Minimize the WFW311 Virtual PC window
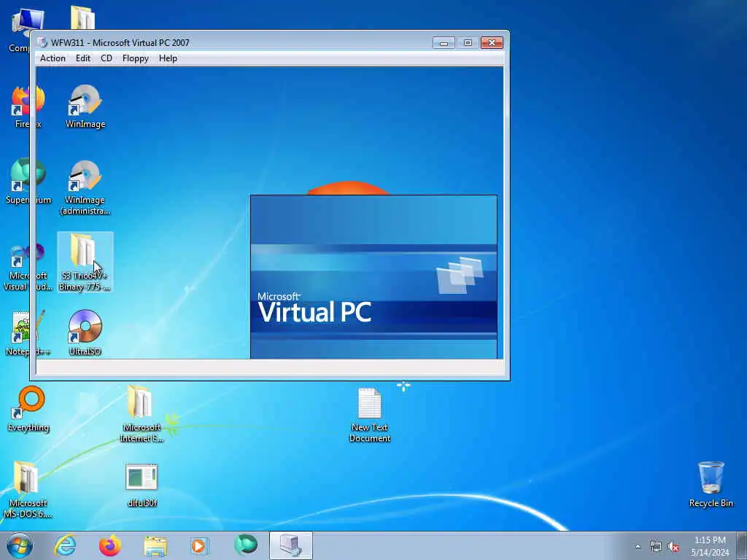Screen dimensions: 747x560 (x=444, y=43)
